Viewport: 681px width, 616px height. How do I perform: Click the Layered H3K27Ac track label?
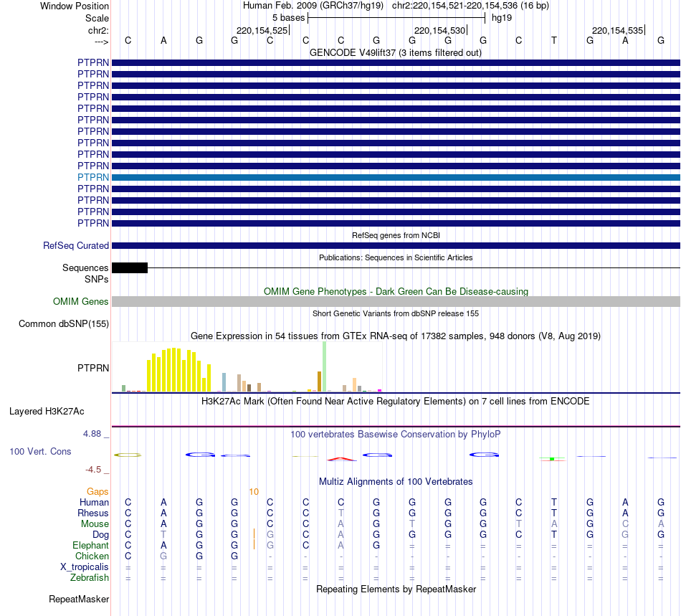coord(47,412)
